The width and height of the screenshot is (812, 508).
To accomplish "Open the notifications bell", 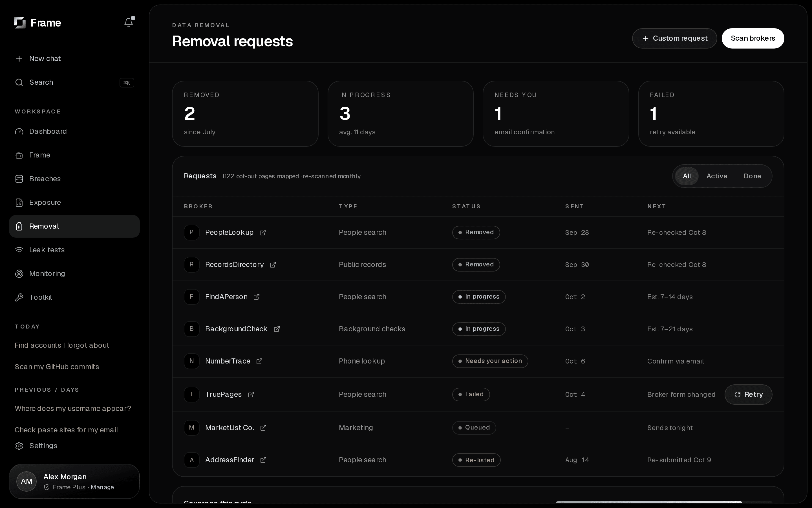I will (129, 22).
